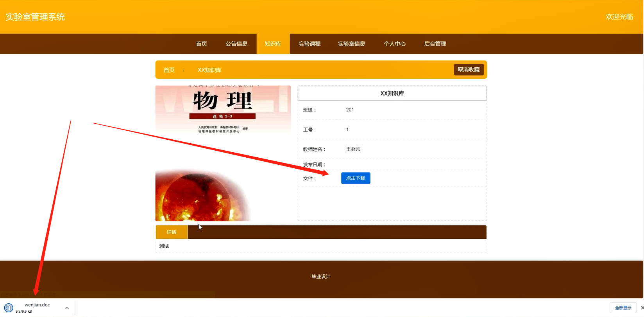The width and height of the screenshot is (644, 317).
Task: Click the 发布日期 label
Action: [x=315, y=165]
